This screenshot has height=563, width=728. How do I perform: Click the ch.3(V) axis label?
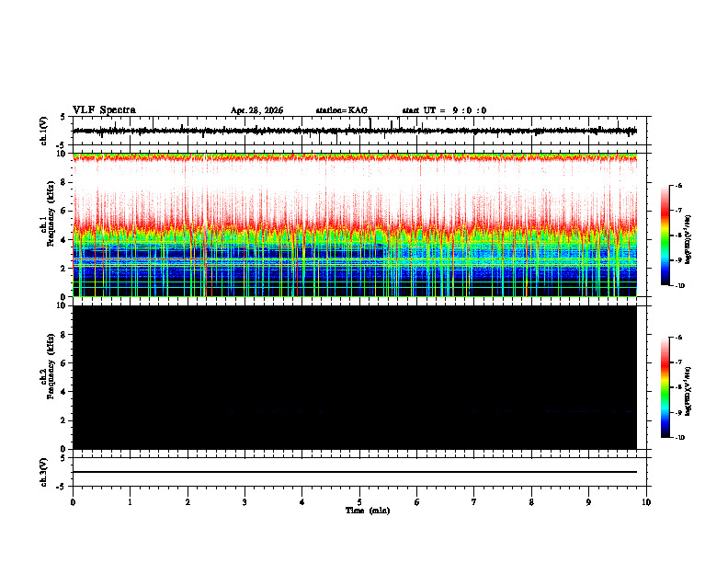click(x=43, y=472)
